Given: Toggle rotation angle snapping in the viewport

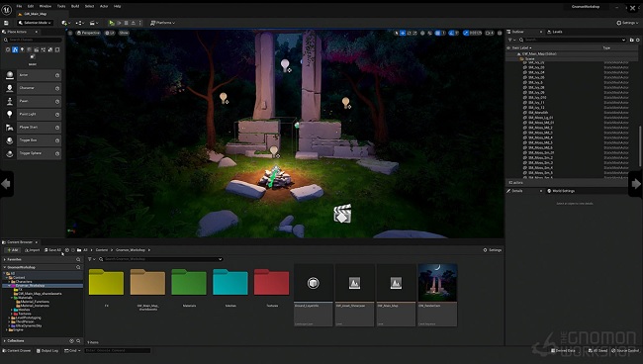Looking at the screenshot, I should [x=451, y=33].
